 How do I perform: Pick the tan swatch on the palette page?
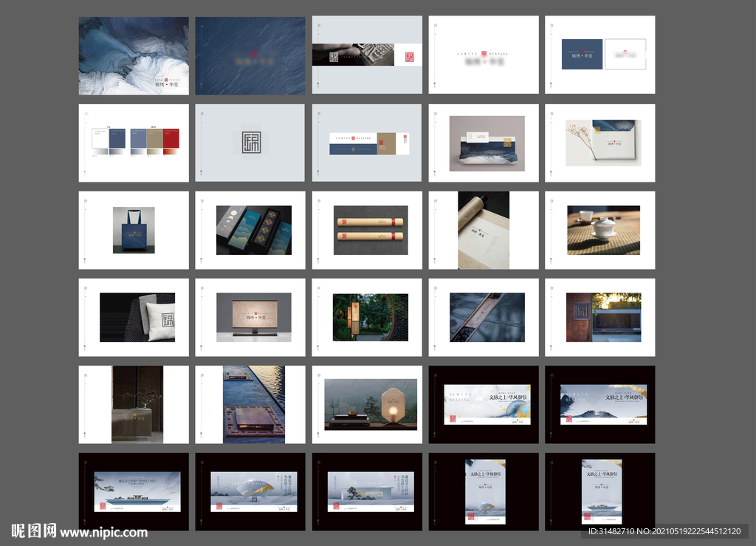[155, 138]
